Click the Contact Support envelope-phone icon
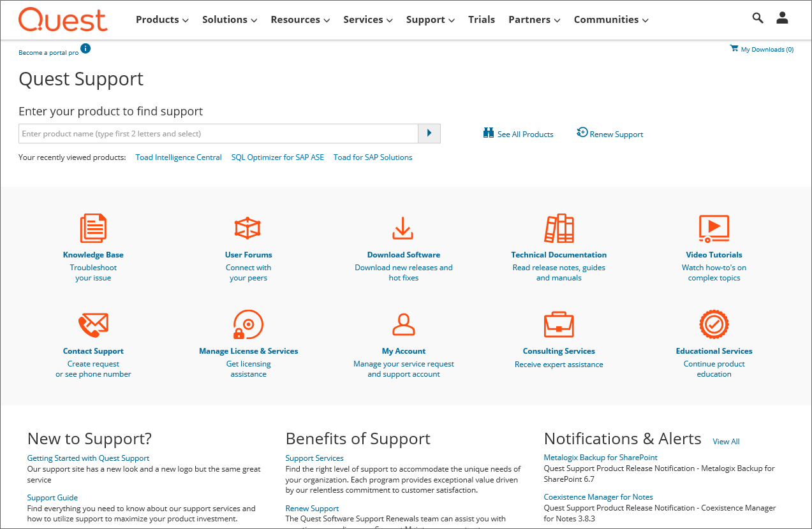 pyautogui.click(x=93, y=325)
